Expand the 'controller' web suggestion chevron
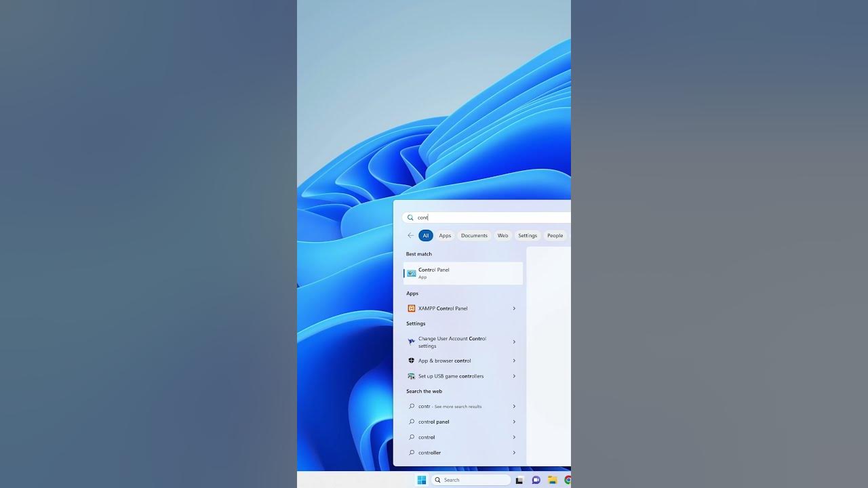 [514, 453]
